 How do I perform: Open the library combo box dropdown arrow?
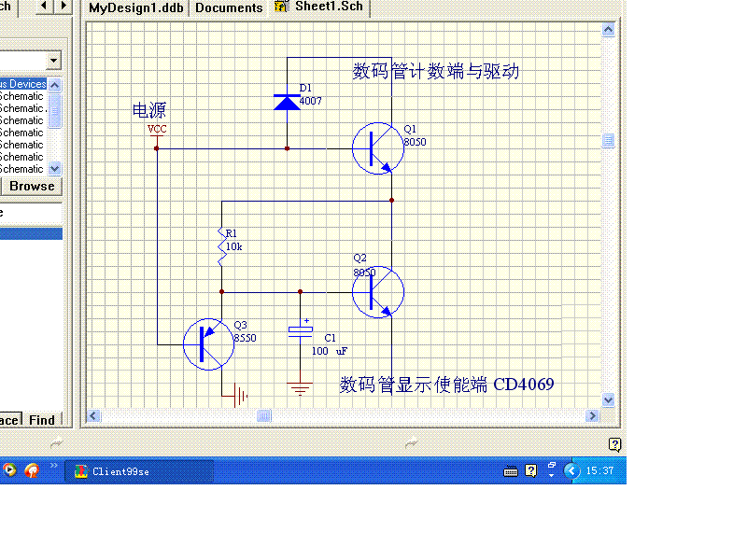pyautogui.click(x=53, y=61)
